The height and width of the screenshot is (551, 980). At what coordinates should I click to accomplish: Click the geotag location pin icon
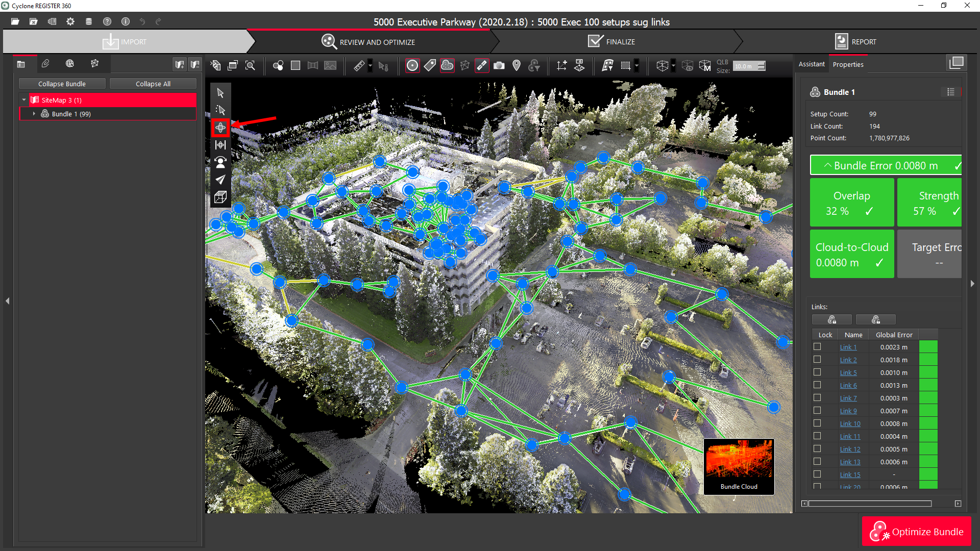coord(517,66)
